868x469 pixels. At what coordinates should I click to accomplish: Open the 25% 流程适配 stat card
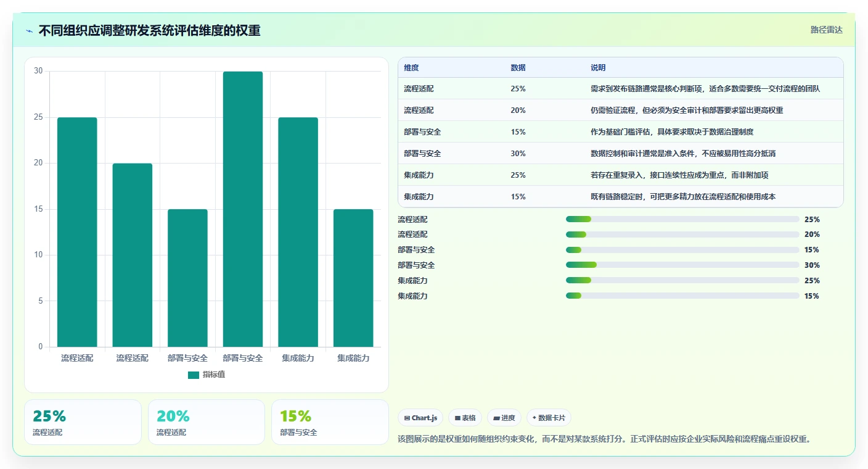[x=83, y=422]
